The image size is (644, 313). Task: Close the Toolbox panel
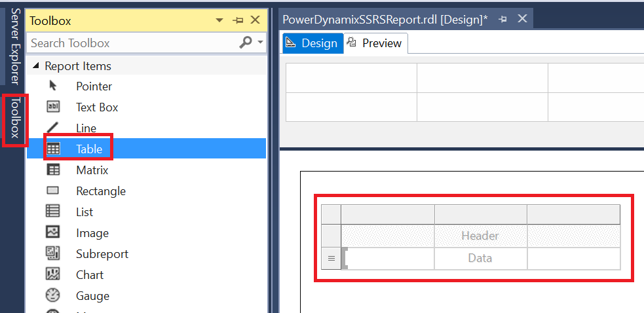coord(255,20)
